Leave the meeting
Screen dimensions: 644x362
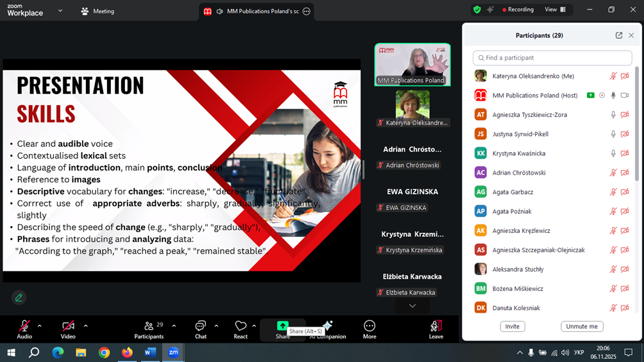[436, 329]
